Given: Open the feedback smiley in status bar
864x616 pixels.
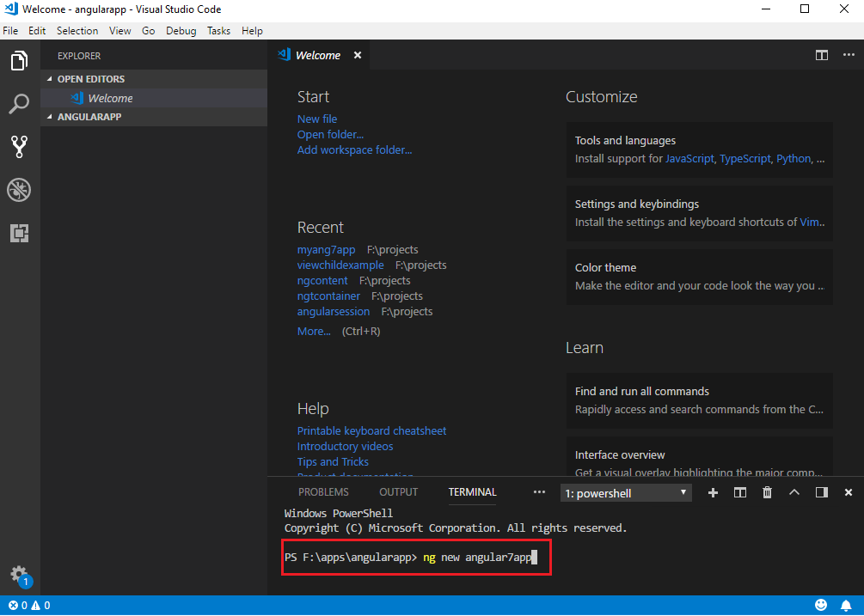Looking at the screenshot, I should click(x=821, y=606).
